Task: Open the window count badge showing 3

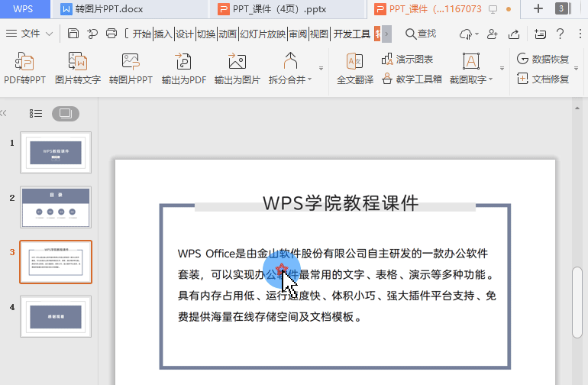Action: point(561,8)
